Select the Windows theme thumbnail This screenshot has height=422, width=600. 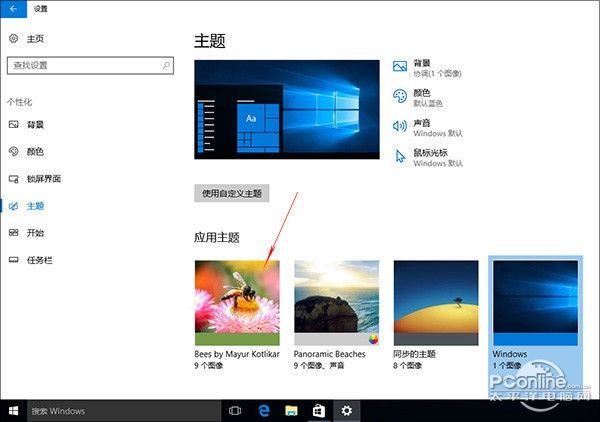pos(535,303)
